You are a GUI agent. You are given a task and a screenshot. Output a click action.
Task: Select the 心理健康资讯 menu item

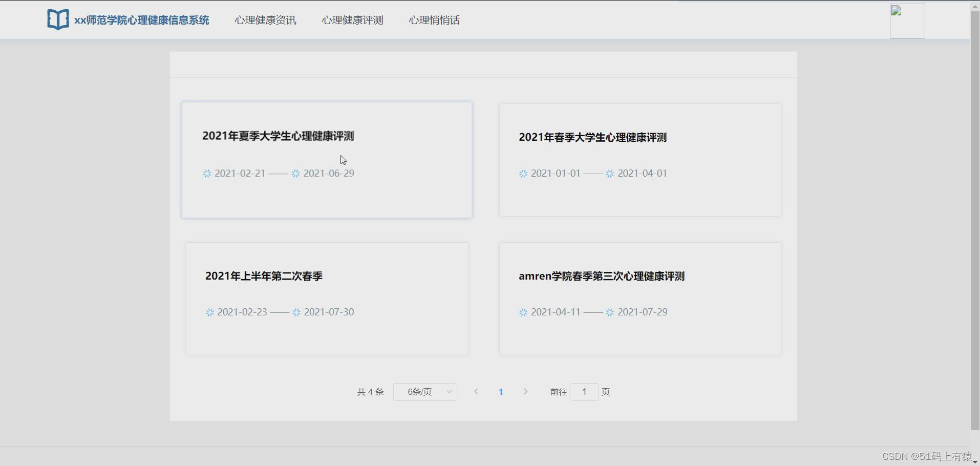(265, 20)
